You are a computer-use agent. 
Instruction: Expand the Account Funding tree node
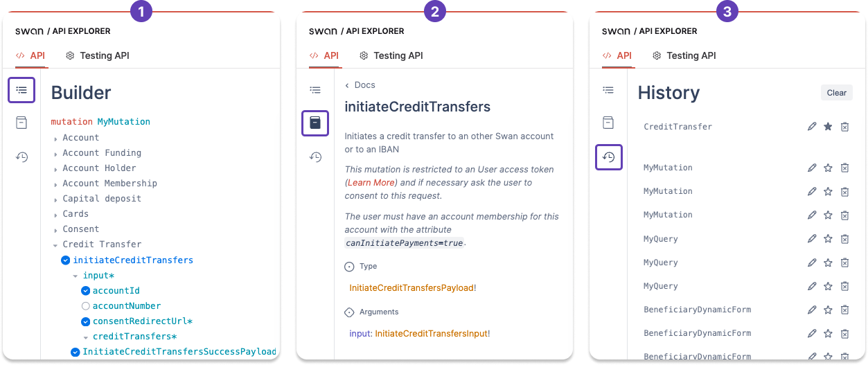[x=55, y=154]
